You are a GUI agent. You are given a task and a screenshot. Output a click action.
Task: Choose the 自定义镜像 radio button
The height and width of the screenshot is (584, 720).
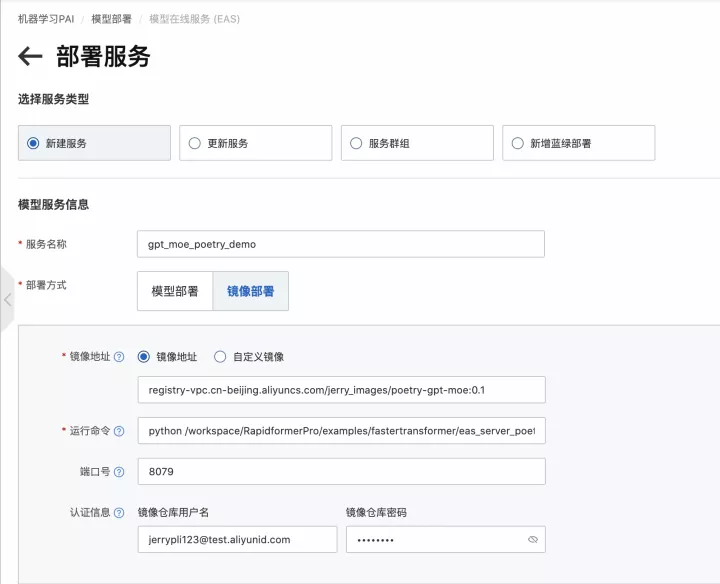[220, 357]
